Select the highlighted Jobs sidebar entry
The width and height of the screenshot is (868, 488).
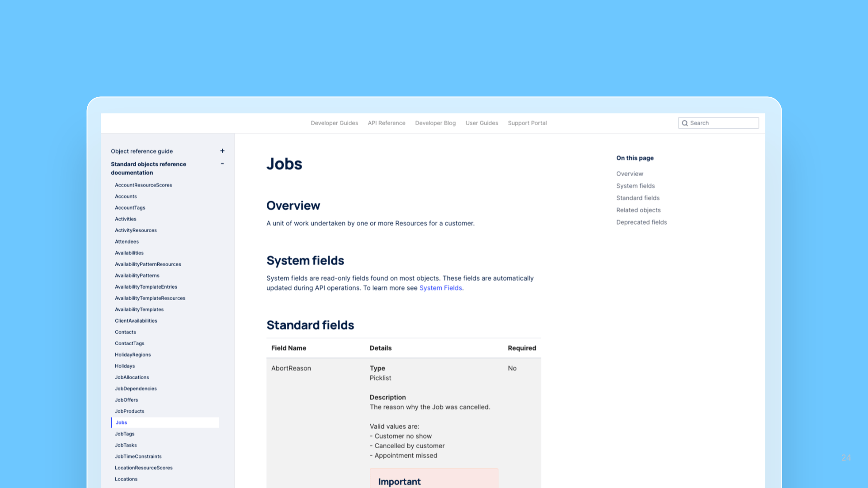165,422
